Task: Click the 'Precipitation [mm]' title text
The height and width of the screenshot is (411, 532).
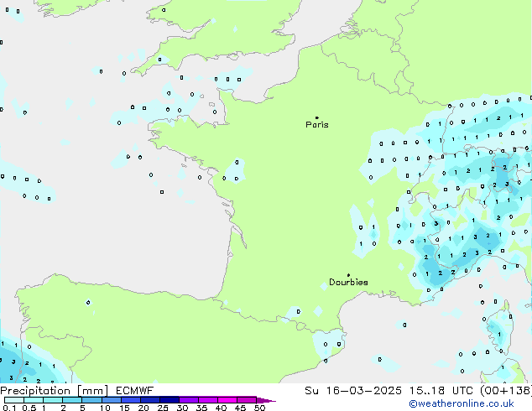Action: (x=54, y=391)
